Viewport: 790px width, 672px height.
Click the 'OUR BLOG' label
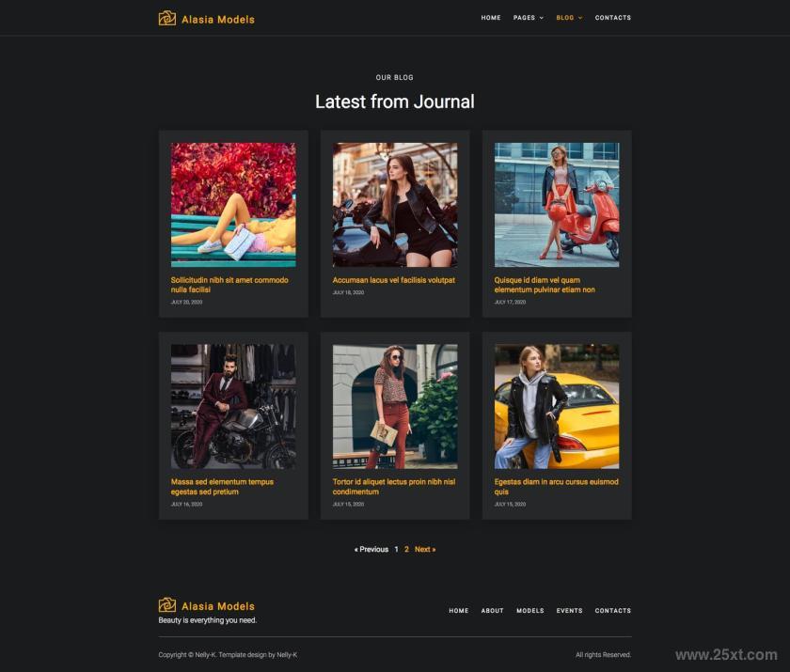[394, 77]
